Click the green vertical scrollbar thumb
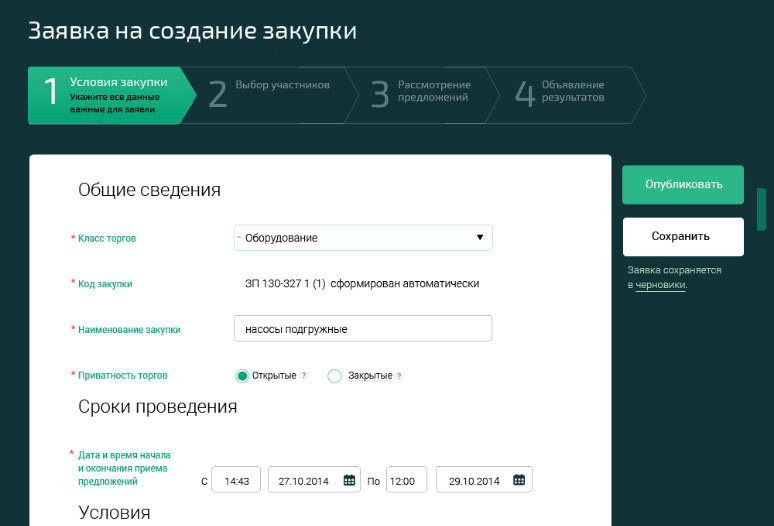The image size is (774, 526). [x=761, y=209]
